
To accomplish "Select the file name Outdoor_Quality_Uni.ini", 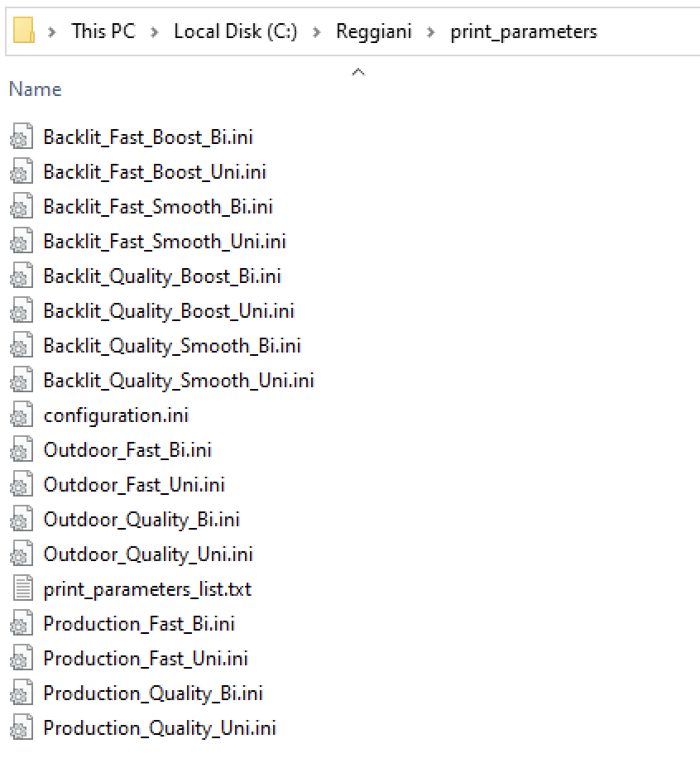I will (148, 555).
